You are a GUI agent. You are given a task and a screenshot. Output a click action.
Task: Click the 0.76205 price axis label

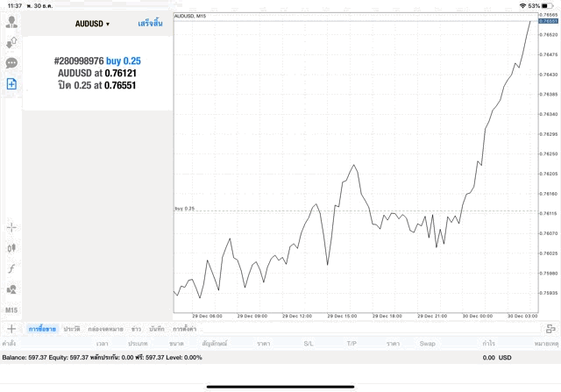pos(549,174)
